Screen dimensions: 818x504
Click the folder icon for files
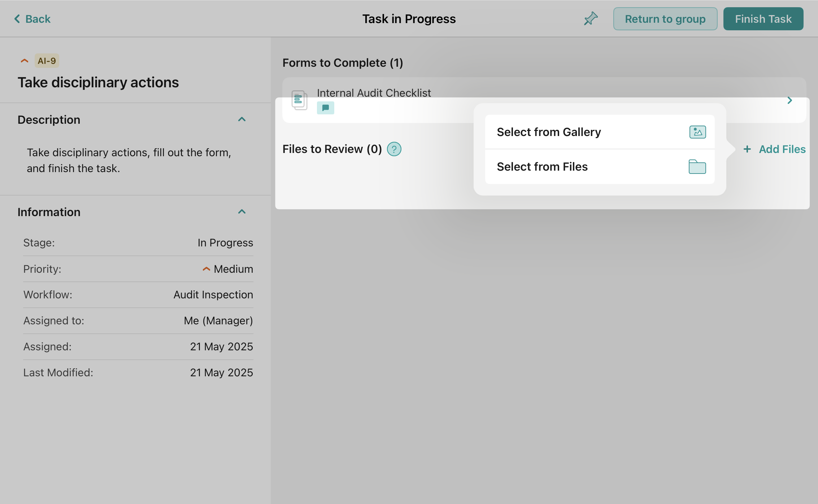point(697,167)
